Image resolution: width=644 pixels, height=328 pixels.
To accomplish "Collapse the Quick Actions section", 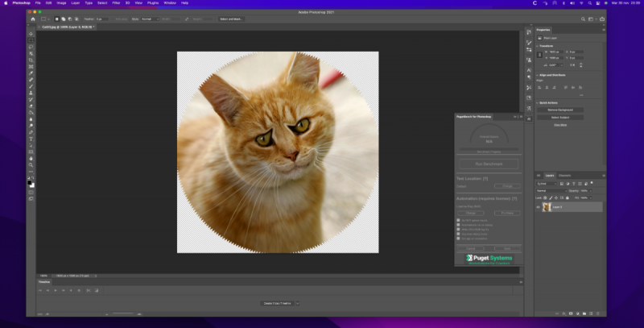I will coord(538,102).
